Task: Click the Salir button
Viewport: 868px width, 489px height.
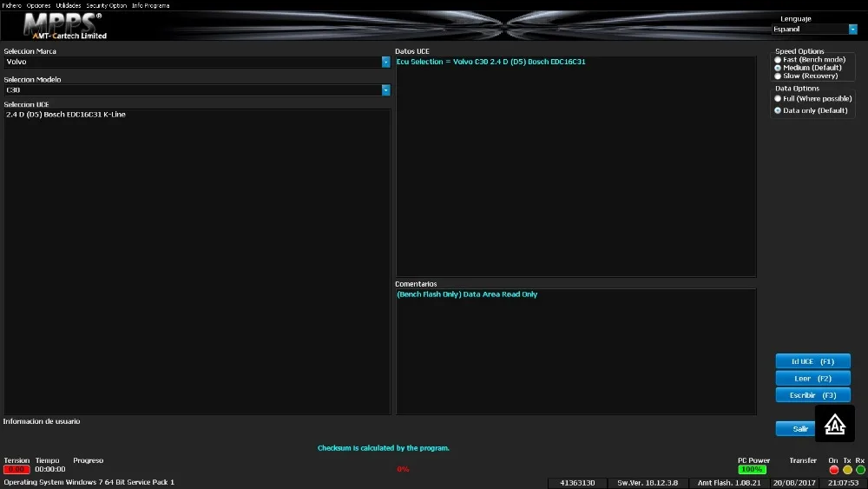Action: (x=797, y=429)
